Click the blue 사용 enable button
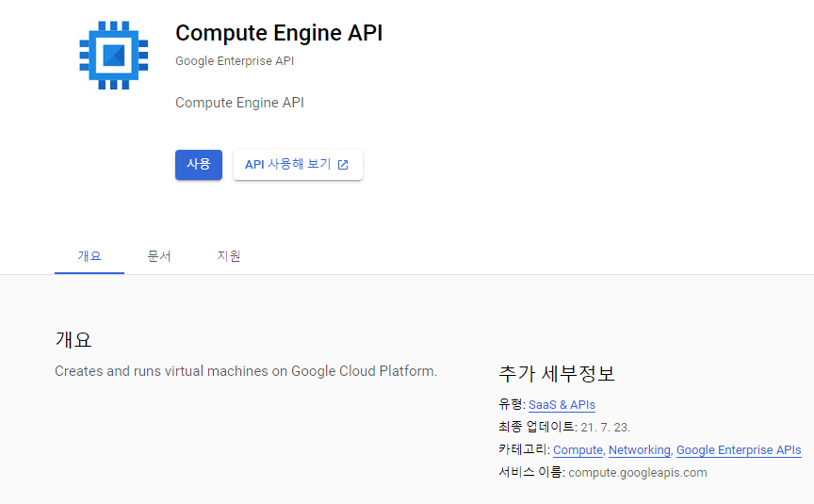Viewport: 814px width, 504px height. (198, 165)
